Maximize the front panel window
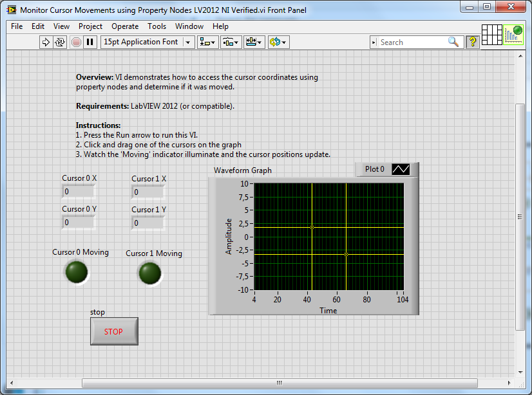532x395 pixels. 487,7
